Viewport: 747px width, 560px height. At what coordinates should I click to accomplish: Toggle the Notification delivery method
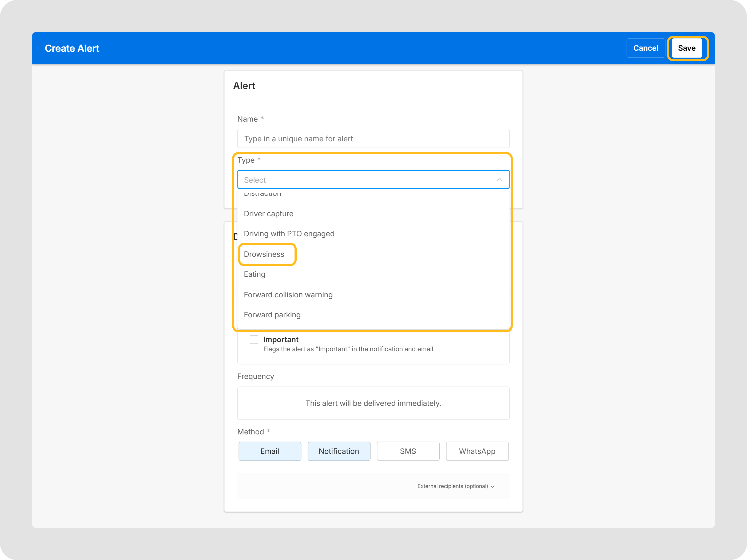(x=339, y=451)
